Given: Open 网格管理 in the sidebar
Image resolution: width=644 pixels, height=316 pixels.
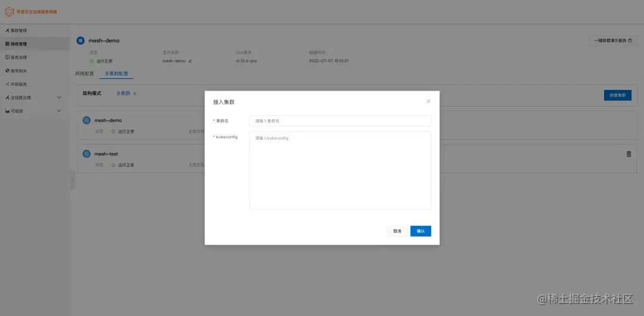Looking at the screenshot, I should point(35,44).
